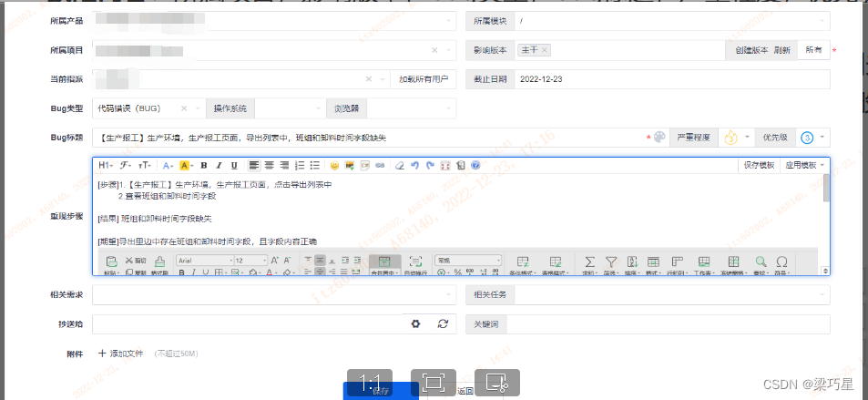The image size is (868, 400).
Task: Click the 返回 button
Action: click(x=465, y=391)
